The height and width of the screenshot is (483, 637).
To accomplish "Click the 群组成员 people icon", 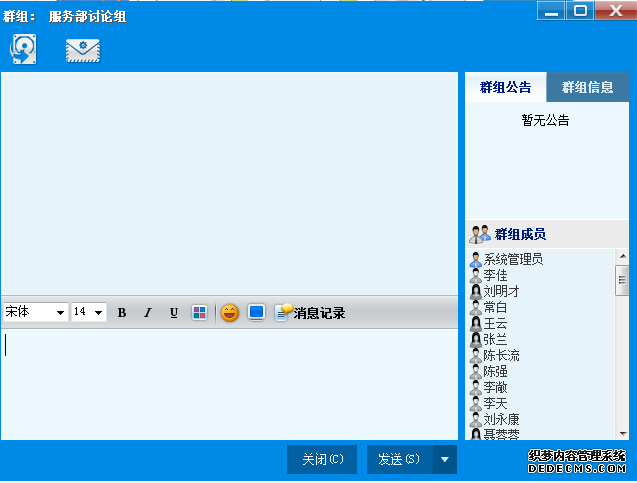I will (x=480, y=234).
